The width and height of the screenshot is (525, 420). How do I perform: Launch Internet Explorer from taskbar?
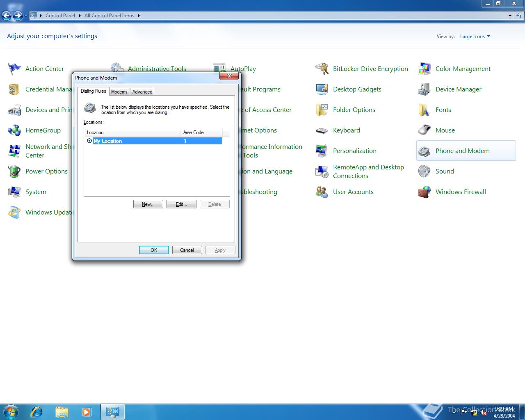(37, 412)
